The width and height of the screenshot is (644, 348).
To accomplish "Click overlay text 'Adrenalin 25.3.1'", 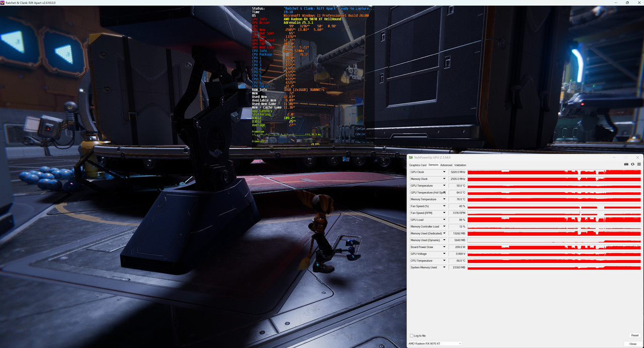I will [299, 23].
